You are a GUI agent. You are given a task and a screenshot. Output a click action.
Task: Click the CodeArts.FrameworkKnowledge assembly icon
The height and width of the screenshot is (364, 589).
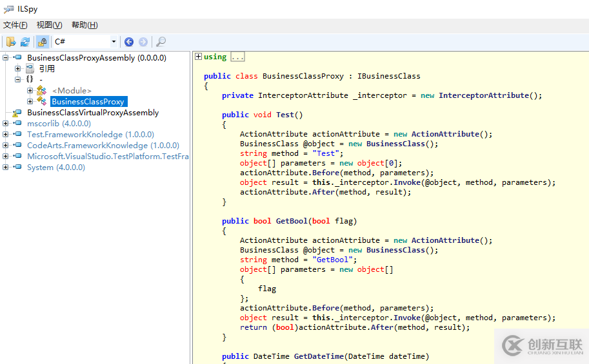pos(17,145)
